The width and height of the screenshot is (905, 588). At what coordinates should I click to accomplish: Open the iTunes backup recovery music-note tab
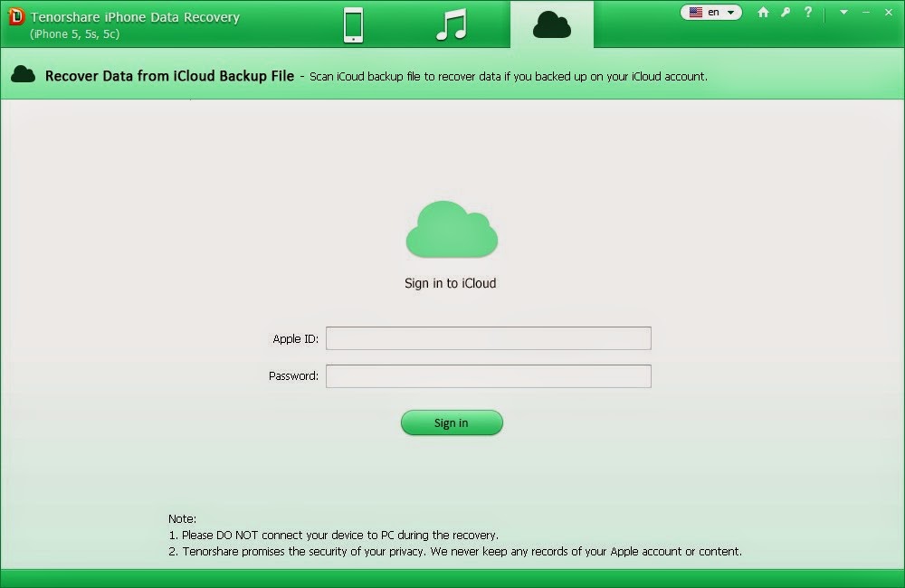click(452, 24)
